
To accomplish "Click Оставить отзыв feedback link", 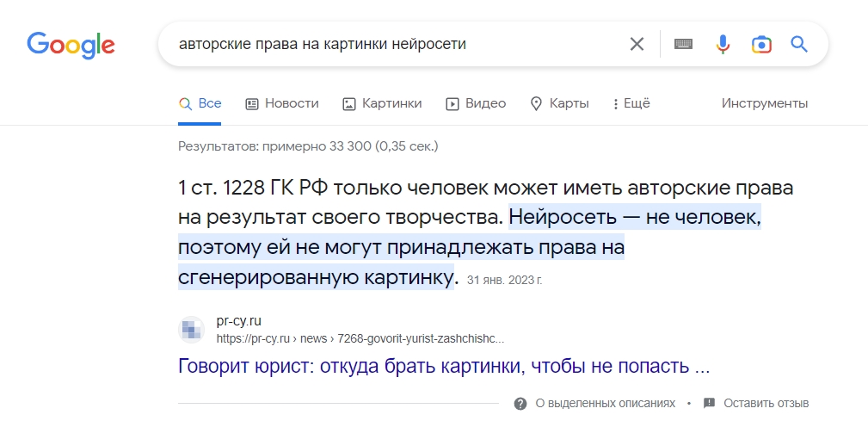I will click(766, 403).
